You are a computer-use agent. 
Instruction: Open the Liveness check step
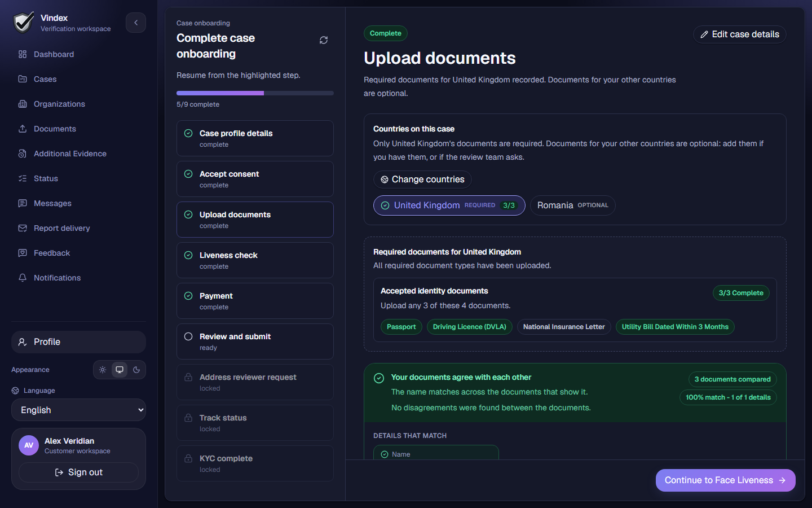255,260
